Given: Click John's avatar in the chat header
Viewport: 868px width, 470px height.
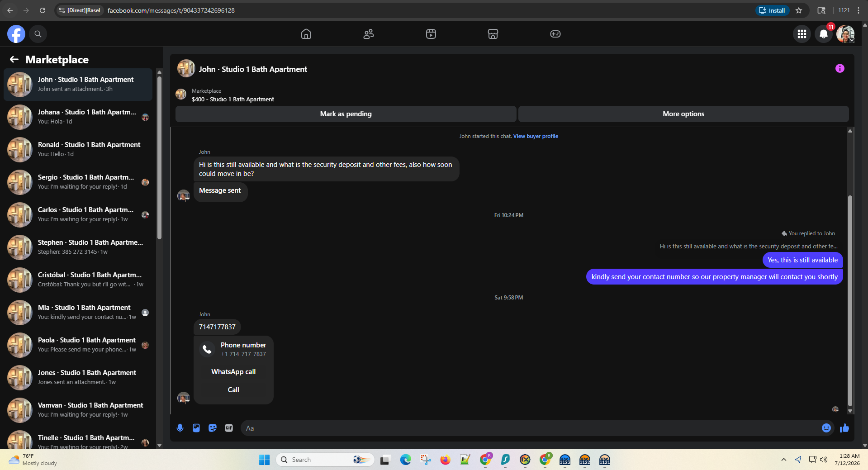Looking at the screenshot, I should pos(186,69).
